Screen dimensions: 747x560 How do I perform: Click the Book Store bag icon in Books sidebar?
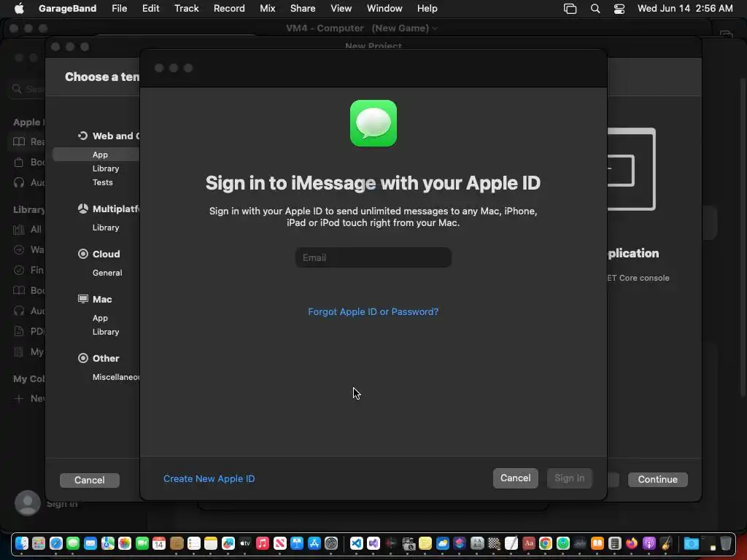click(x=19, y=162)
